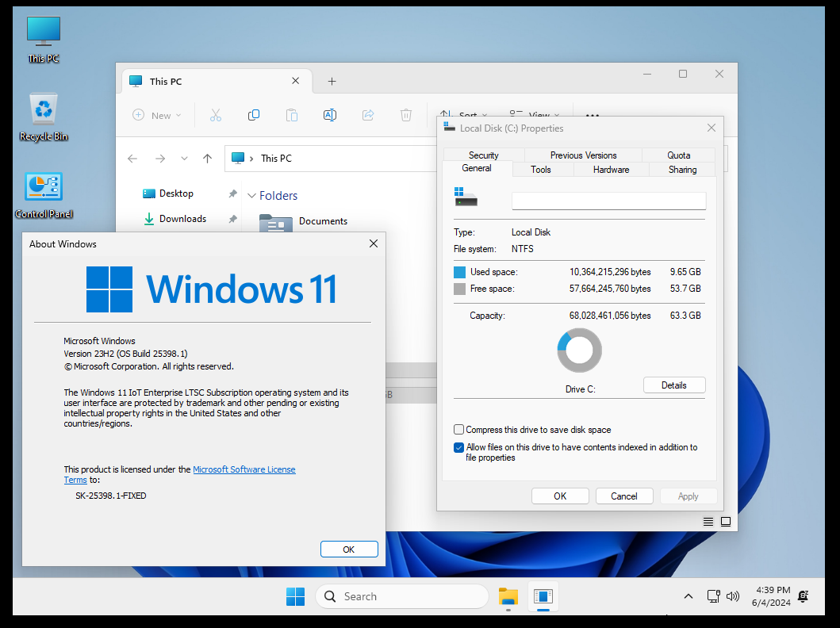The width and height of the screenshot is (840, 628).
Task: Click the Delete trash icon in Explorer toolbar
Action: (x=406, y=115)
